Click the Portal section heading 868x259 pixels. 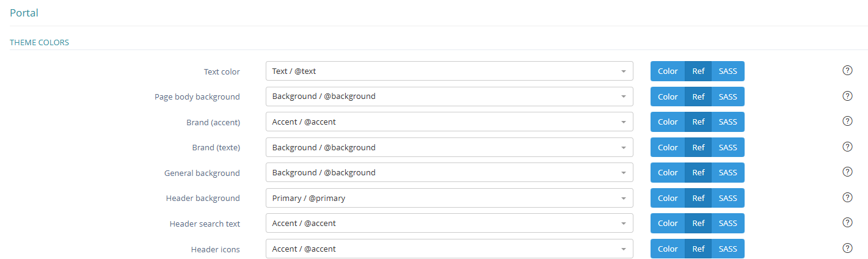coord(24,12)
